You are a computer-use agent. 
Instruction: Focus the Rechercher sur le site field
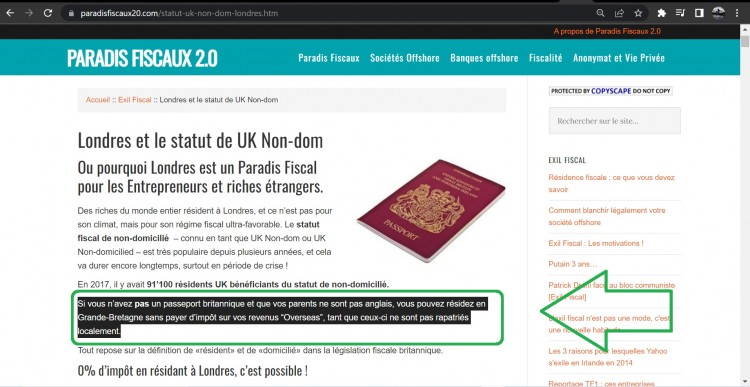(615, 121)
